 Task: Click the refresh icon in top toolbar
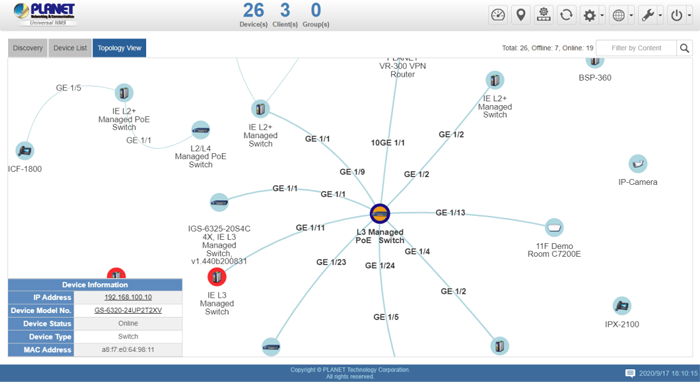click(566, 15)
